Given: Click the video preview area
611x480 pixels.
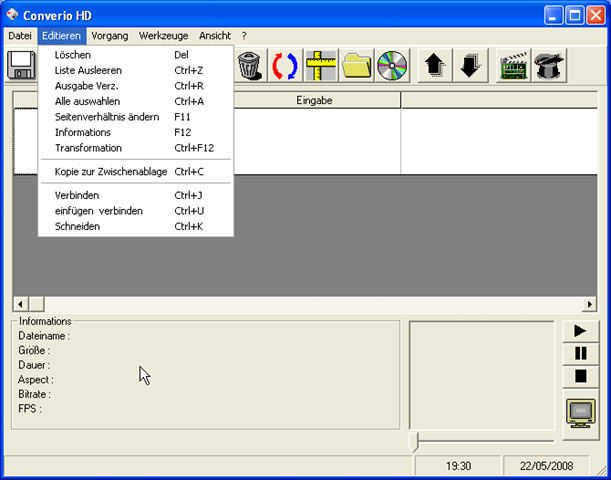Looking at the screenshot, I should (x=482, y=376).
